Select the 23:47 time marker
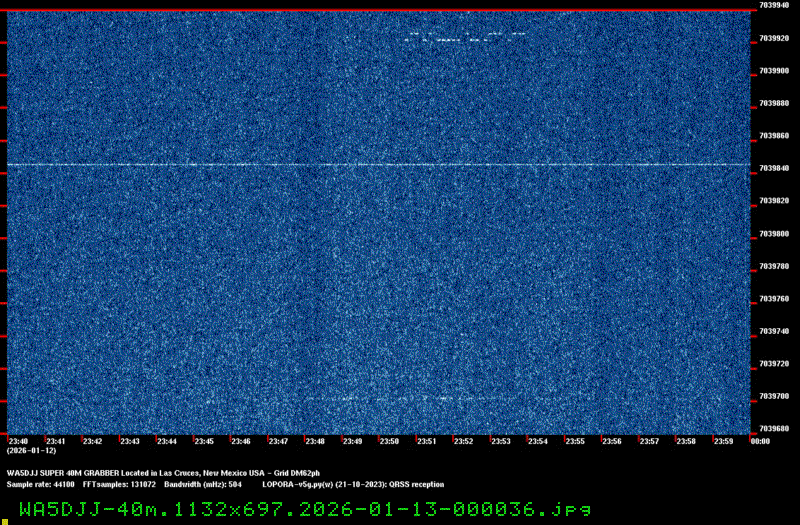The height and width of the screenshot is (525, 800). [278, 441]
